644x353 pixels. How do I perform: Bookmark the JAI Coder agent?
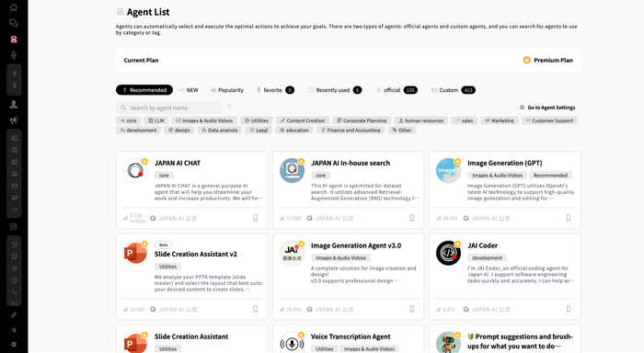click(x=569, y=309)
